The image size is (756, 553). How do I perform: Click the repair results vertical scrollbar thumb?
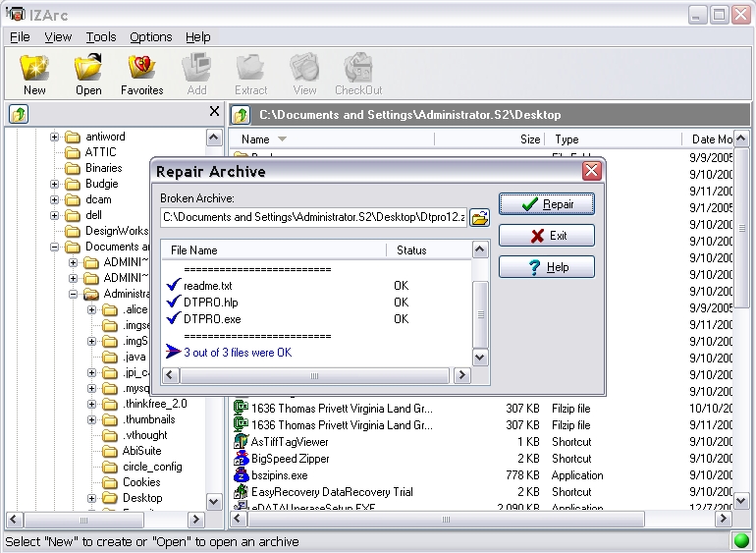(x=480, y=314)
